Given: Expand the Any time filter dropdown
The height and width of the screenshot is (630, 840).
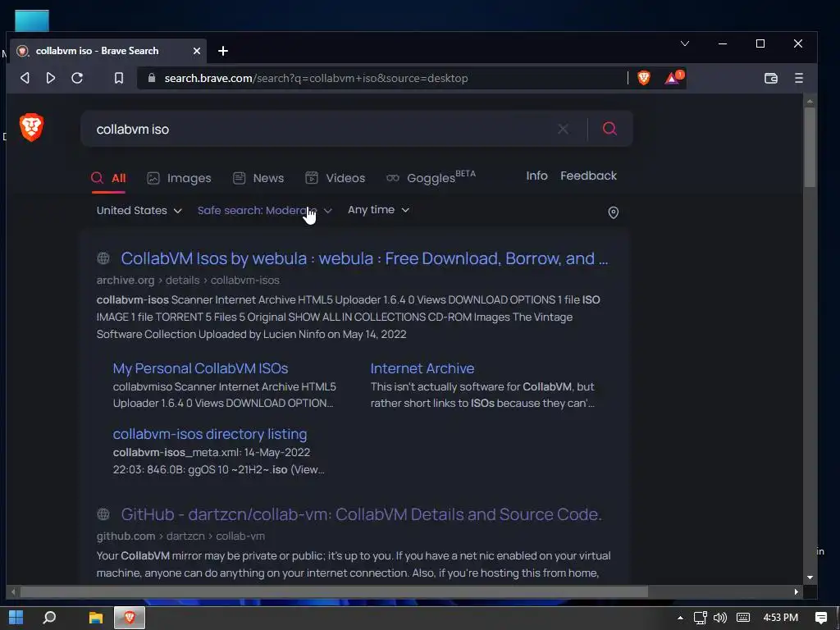Looking at the screenshot, I should coord(379,210).
